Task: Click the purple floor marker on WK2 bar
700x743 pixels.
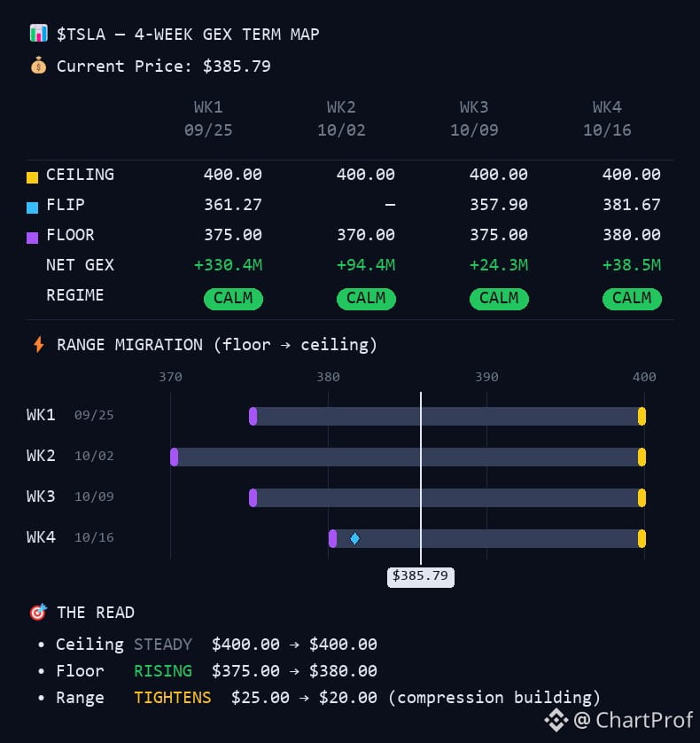Action: (175, 457)
